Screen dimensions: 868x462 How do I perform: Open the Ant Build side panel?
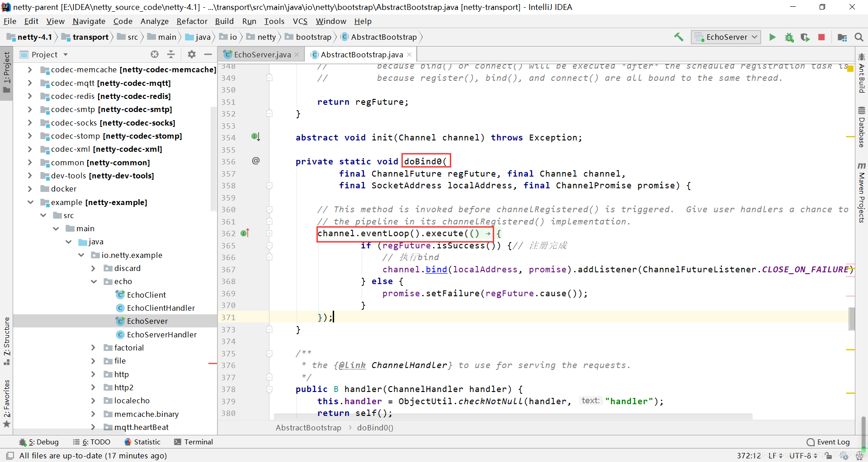pos(862,73)
